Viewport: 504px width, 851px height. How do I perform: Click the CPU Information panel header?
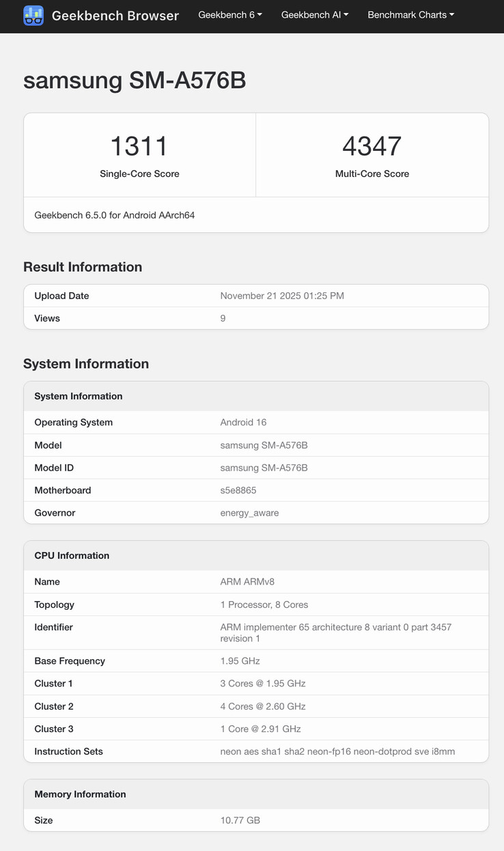pyautogui.click(x=71, y=555)
